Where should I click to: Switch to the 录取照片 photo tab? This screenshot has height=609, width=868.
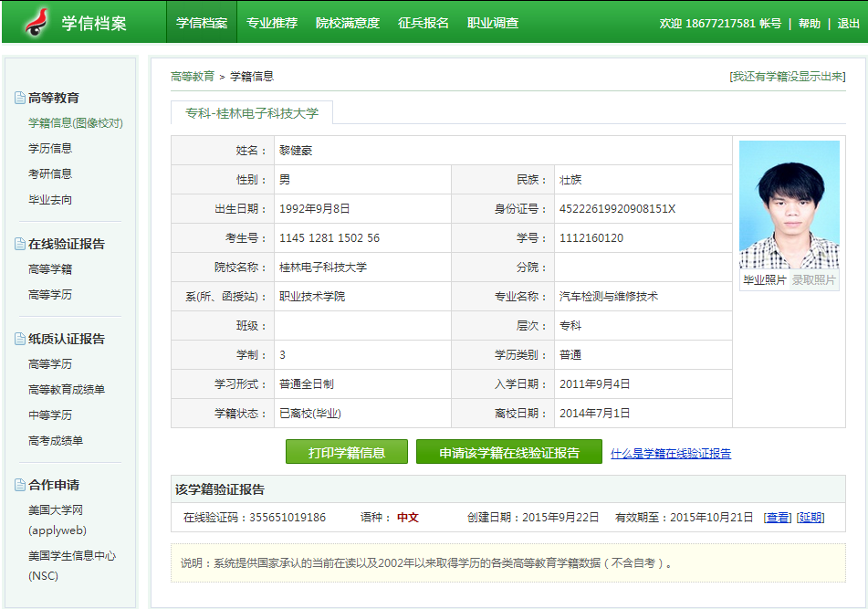tap(813, 280)
